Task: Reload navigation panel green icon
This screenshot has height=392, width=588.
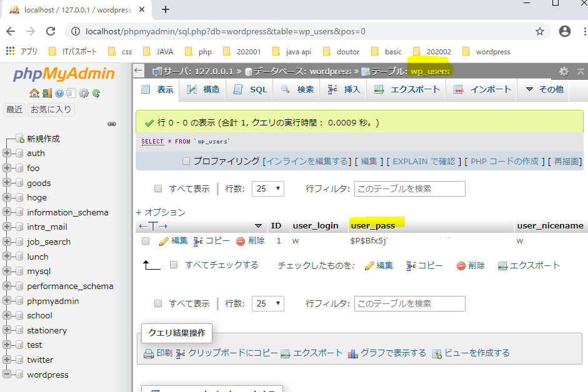Action: [96, 93]
